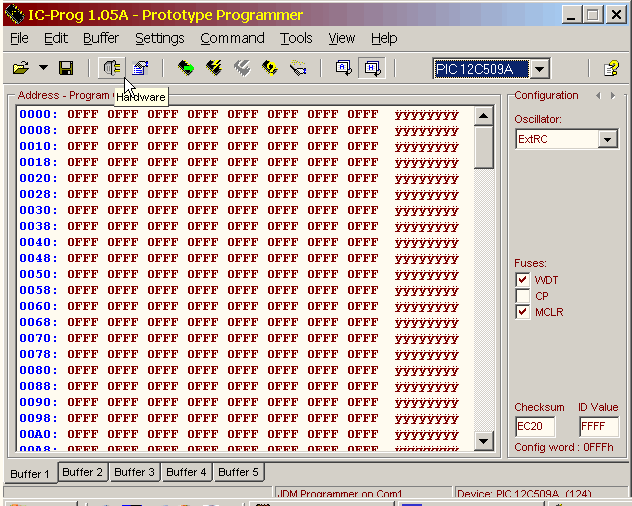Click first 0FFF word in row 0010:
632x506 pixels.
click(x=83, y=146)
